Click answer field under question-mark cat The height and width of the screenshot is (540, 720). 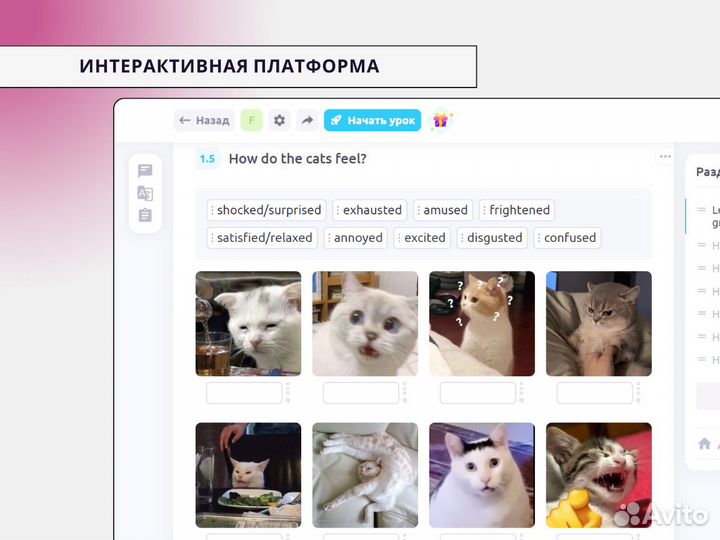click(478, 393)
